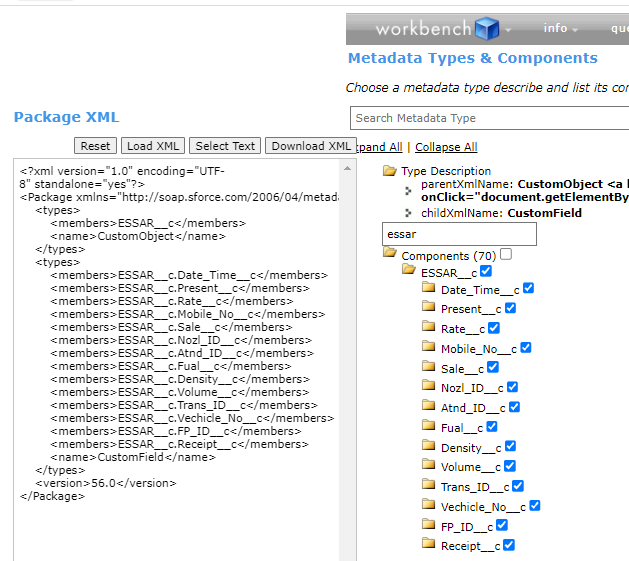Open the Type Description folder icon
Screen dimensions: 629x561
tap(389, 171)
